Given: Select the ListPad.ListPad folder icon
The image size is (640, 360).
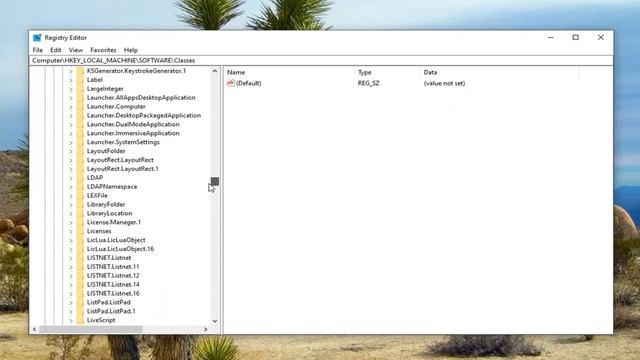Looking at the screenshot, I should (80, 302).
